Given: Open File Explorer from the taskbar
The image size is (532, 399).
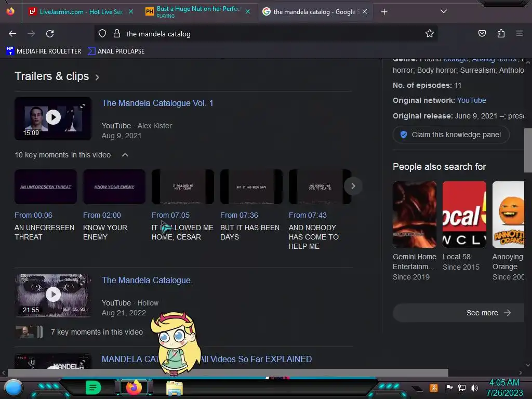Looking at the screenshot, I should pyautogui.click(x=175, y=388).
